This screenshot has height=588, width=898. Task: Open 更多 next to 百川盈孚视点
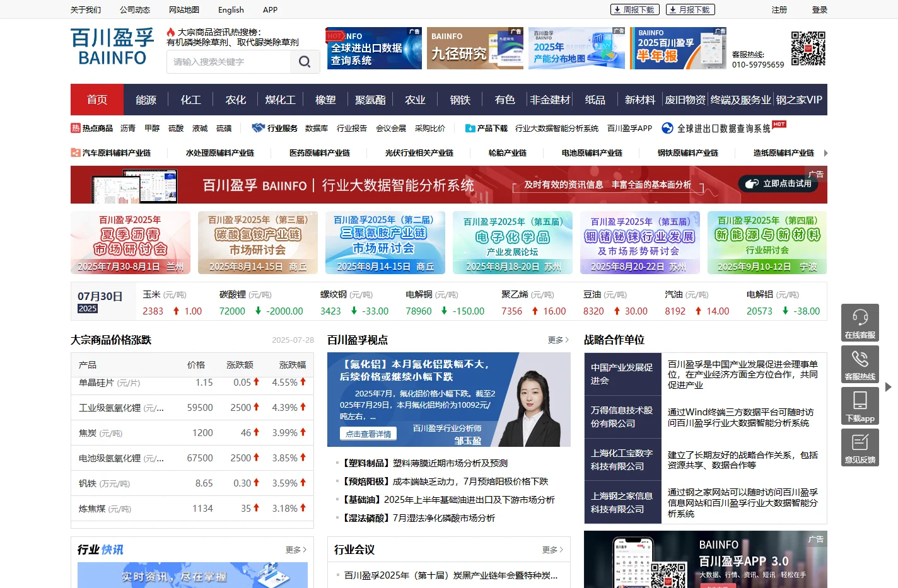(558, 340)
